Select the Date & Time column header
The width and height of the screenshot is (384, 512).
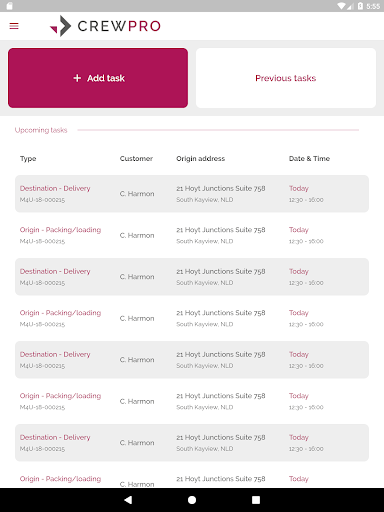(x=309, y=159)
